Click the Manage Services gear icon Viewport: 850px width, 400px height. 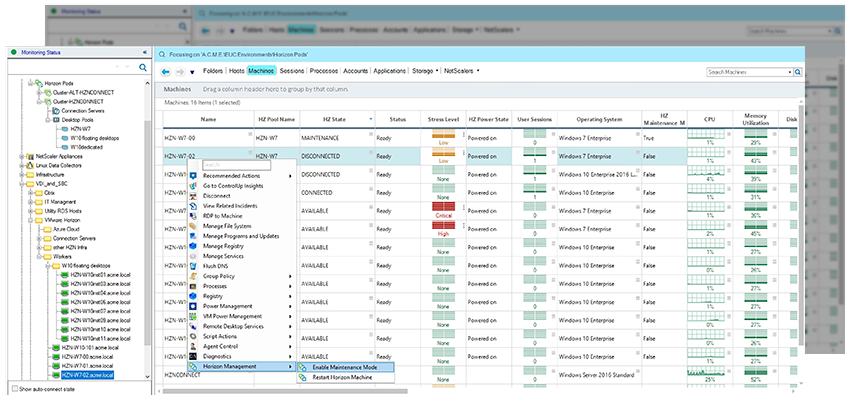193,256
